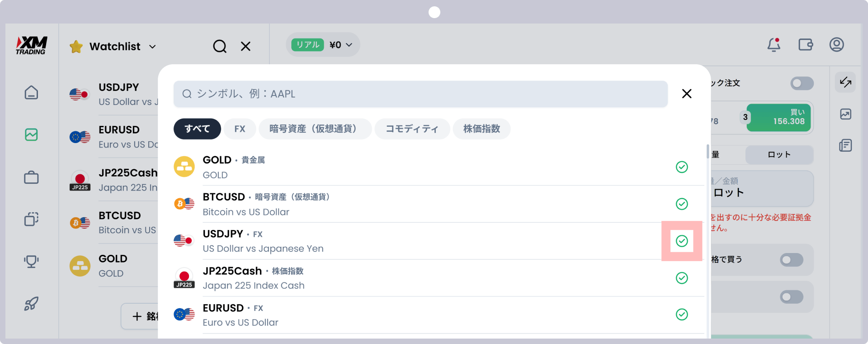This screenshot has height=344, width=868.
Task: Open the trophy icon in the sidebar
Action: click(31, 261)
